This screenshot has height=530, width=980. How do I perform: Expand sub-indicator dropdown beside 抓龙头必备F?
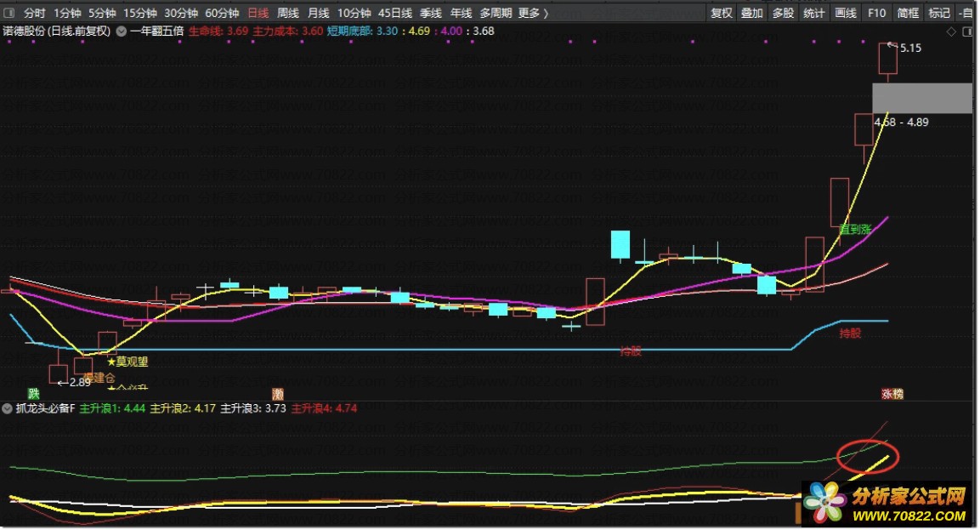click(x=8, y=408)
